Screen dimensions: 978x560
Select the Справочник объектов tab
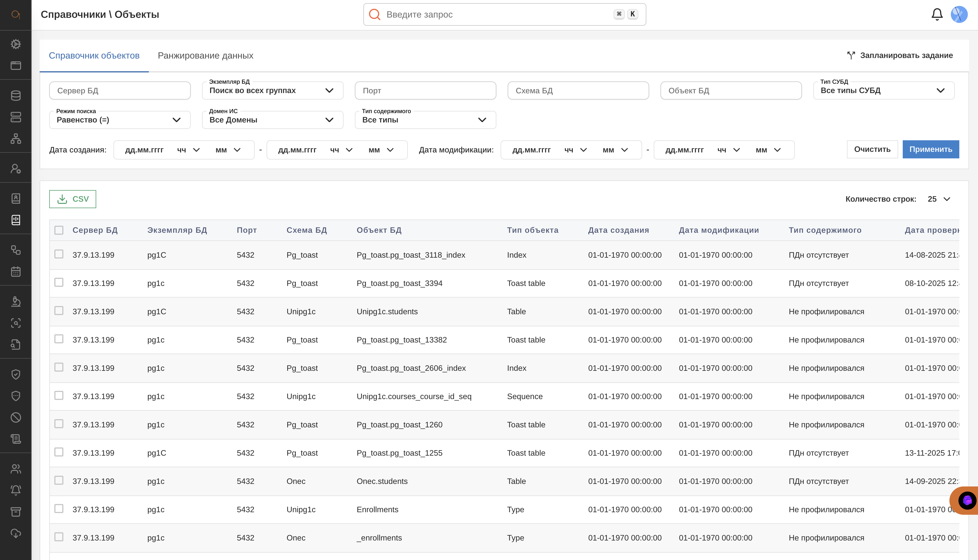pyautogui.click(x=94, y=56)
